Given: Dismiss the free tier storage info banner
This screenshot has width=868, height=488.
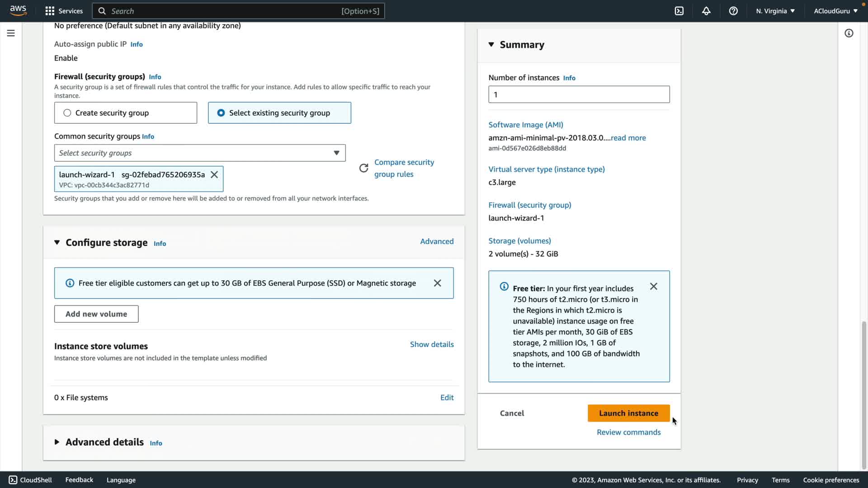Looking at the screenshot, I should [437, 283].
